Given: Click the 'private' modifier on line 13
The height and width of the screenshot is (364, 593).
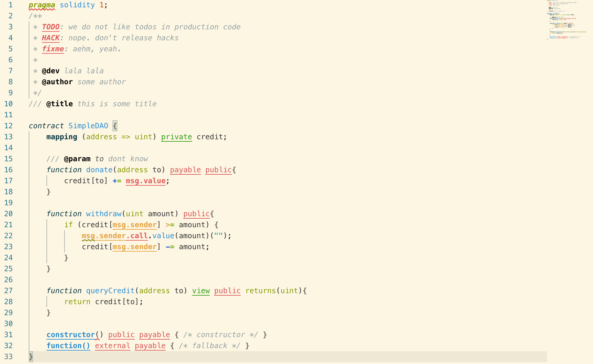Looking at the screenshot, I should tap(177, 137).
